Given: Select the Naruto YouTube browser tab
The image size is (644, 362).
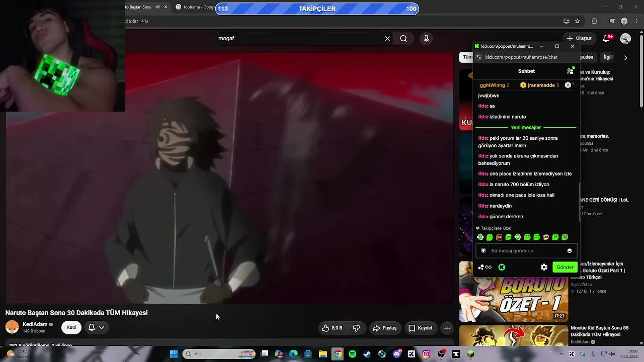Looking at the screenshot, I should [x=146, y=7].
